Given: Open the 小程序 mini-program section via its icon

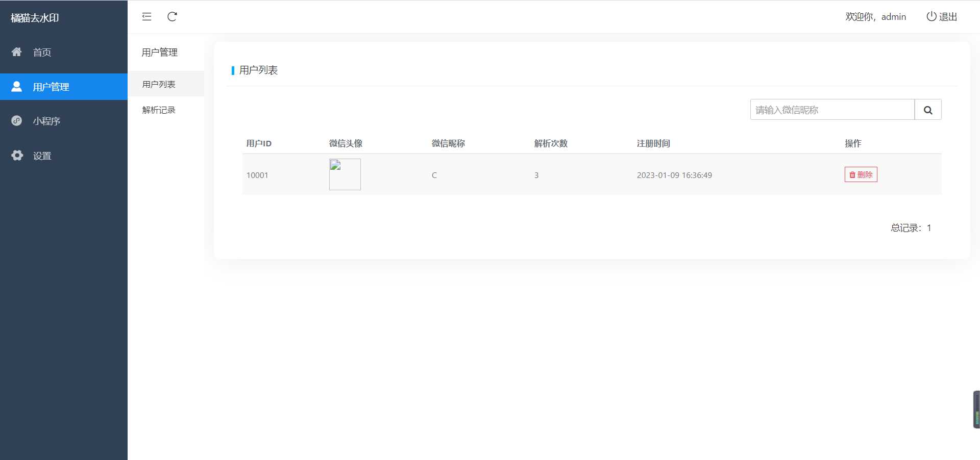Looking at the screenshot, I should tap(16, 121).
